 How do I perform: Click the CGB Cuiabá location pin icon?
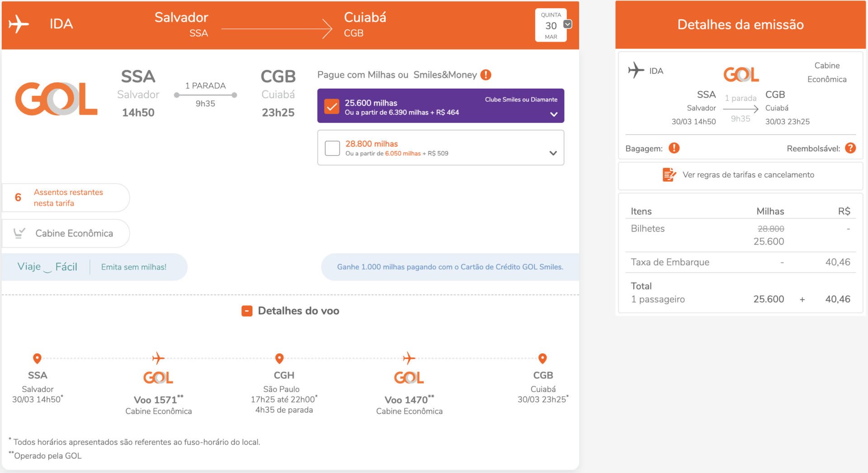pyautogui.click(x=542, y=359)
